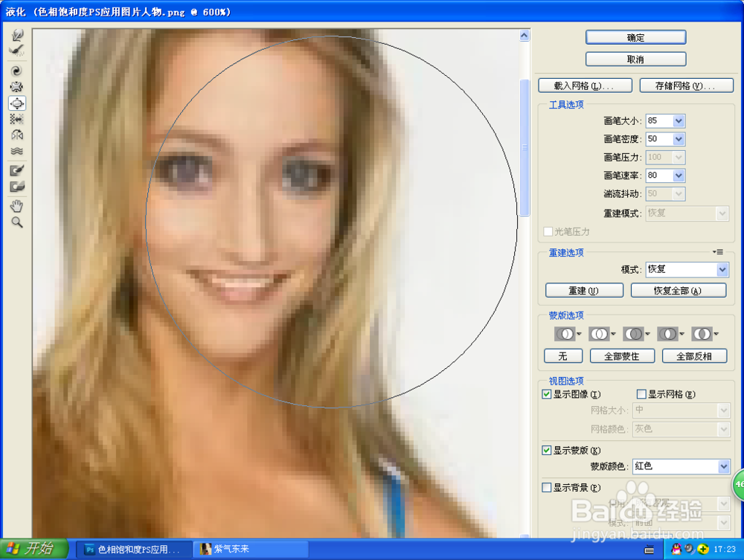Viewport: 744px width, 560px height.
Task: Select the Reconstruct tool
Action: [17, 51]
